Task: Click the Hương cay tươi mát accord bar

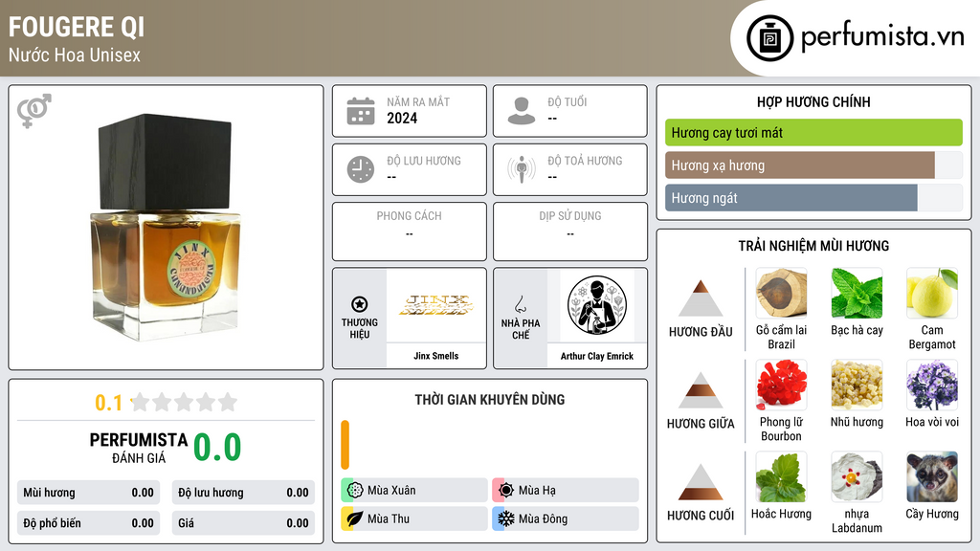Action: point(813,132)
